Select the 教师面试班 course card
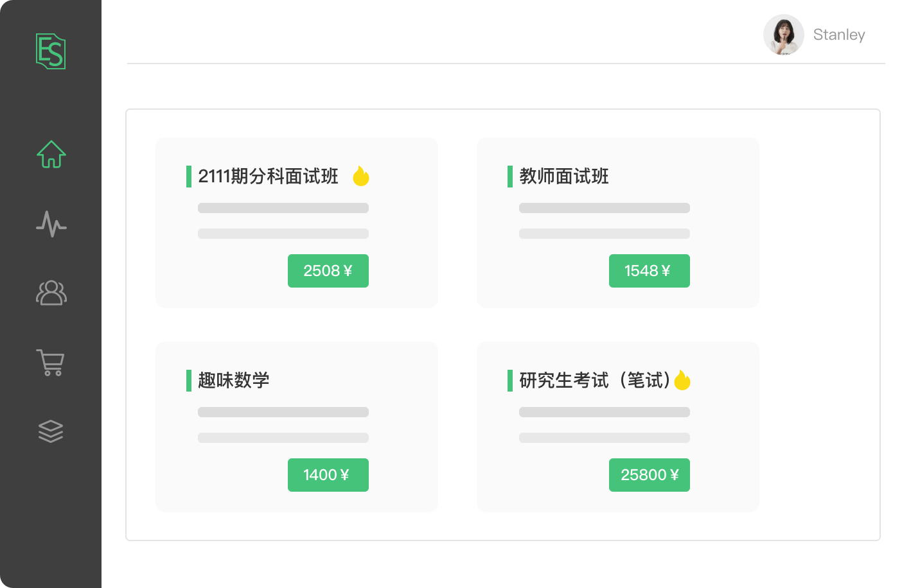 pyautogui.click(x=618, y=223)
